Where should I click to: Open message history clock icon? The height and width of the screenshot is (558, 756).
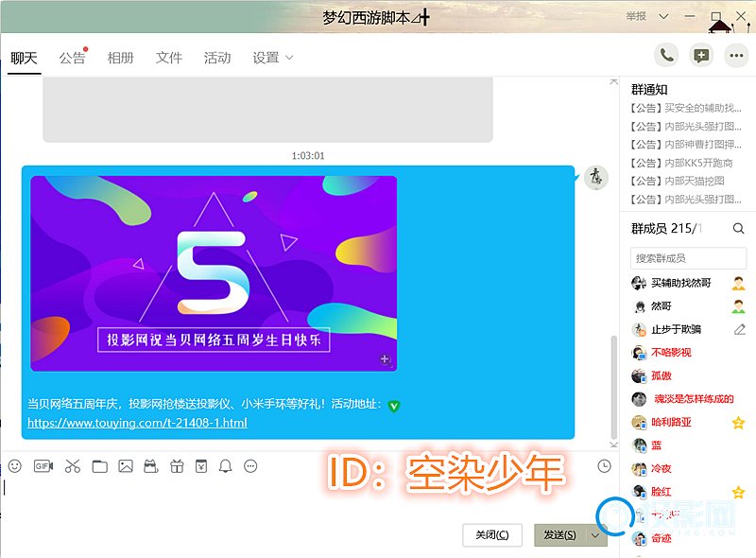click(604, 466)
